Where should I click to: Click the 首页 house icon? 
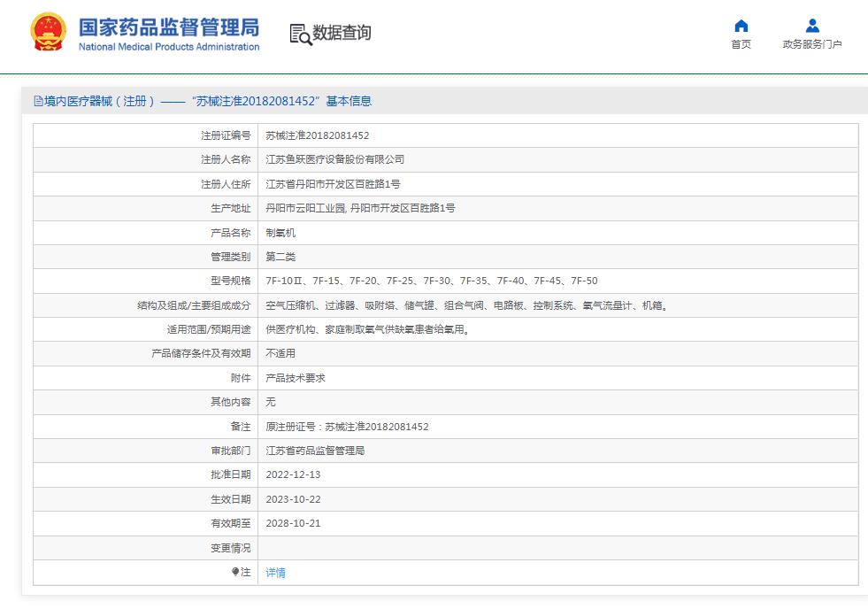coord(741,26)
